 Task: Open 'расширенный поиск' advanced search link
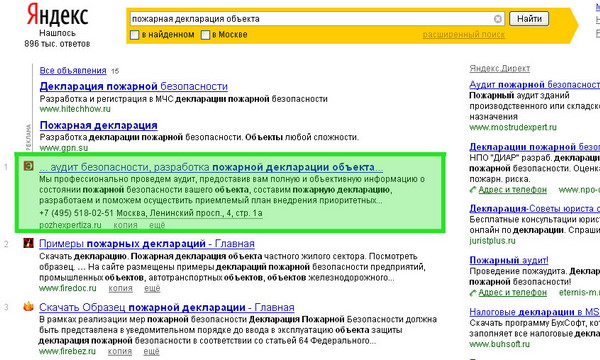[x=463, y=35]
